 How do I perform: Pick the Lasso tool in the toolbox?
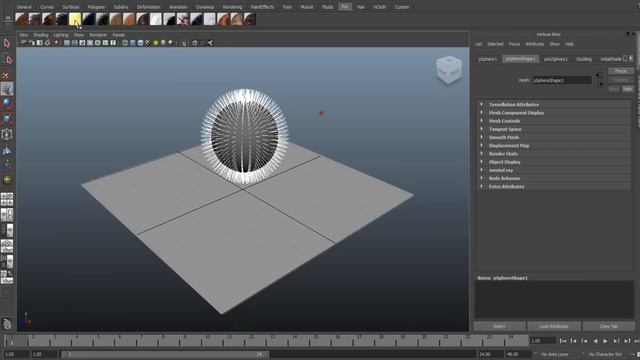(x=7, y=59)
